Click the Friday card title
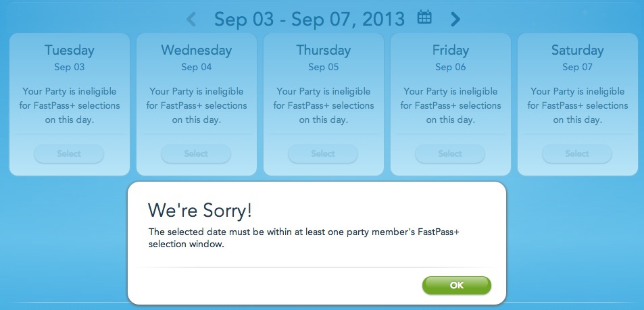The width and height of the screenshot is (644, 310). pos(450,50)
